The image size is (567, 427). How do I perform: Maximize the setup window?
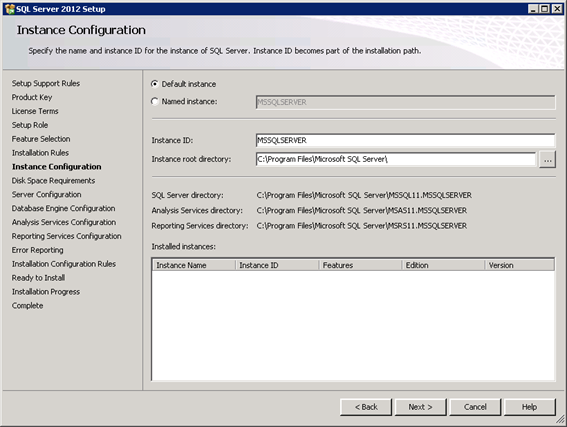(545, 9)
